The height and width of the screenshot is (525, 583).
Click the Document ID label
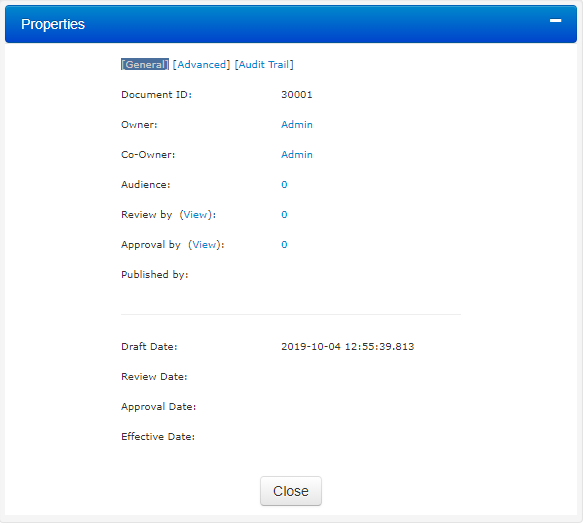(x=157, y=95)
